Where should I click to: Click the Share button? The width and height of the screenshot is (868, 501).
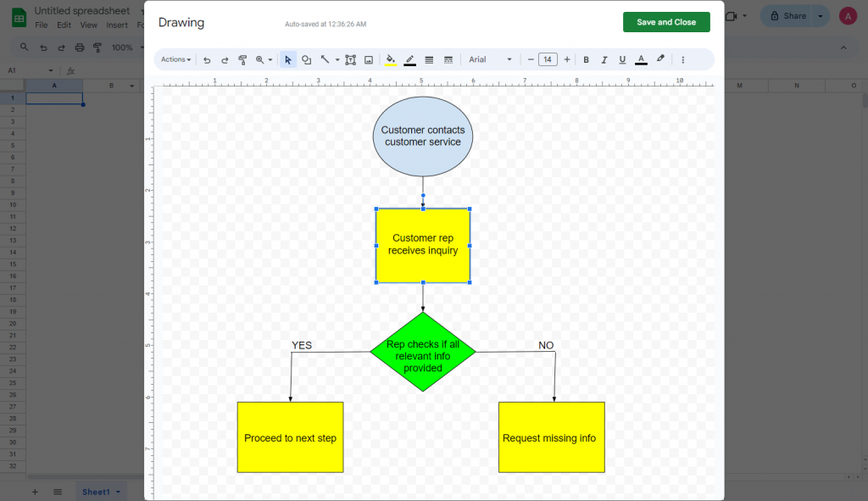788,16
